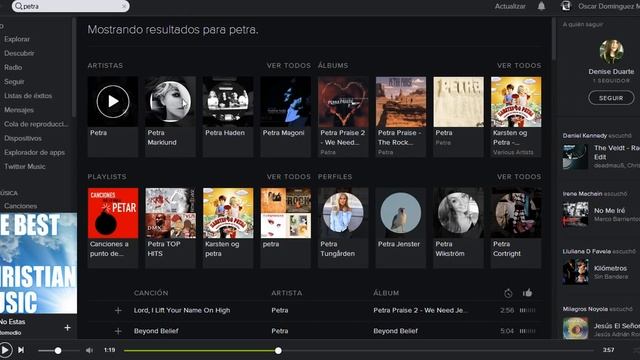Add the current track No Estas with plus

[x=67, y=327]
